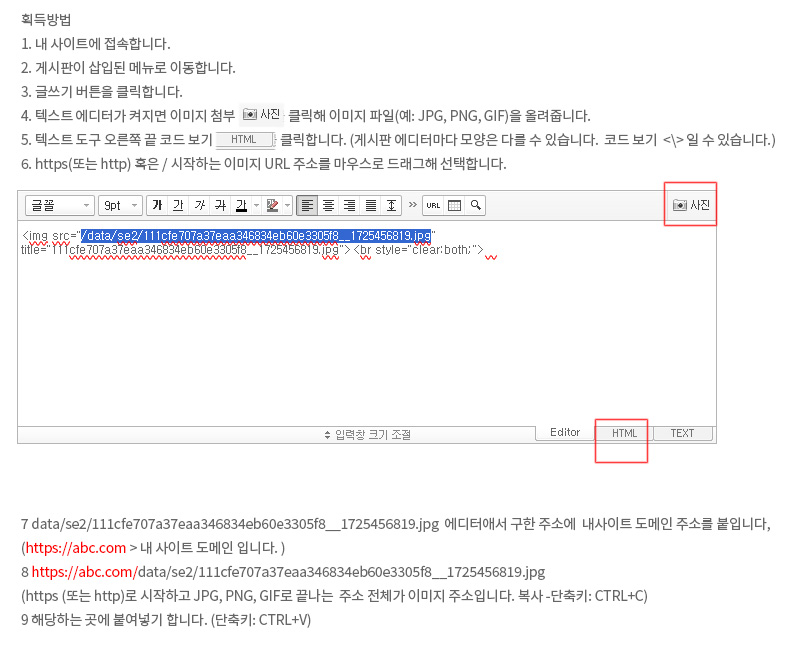
Task: Open the text font color picker
Action: click(x=241, y=205)
